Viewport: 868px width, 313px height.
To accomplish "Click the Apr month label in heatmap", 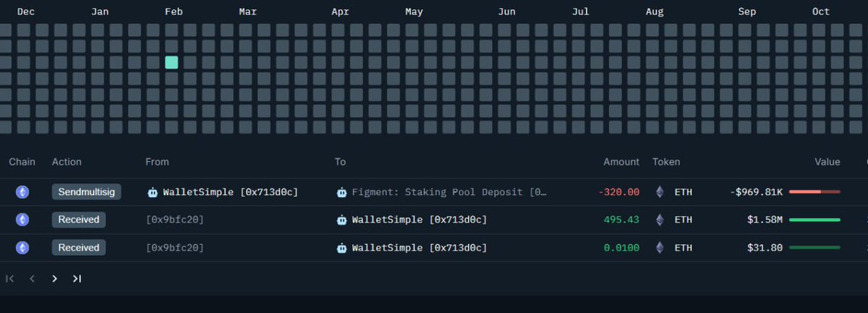I will tap(340, 12).
